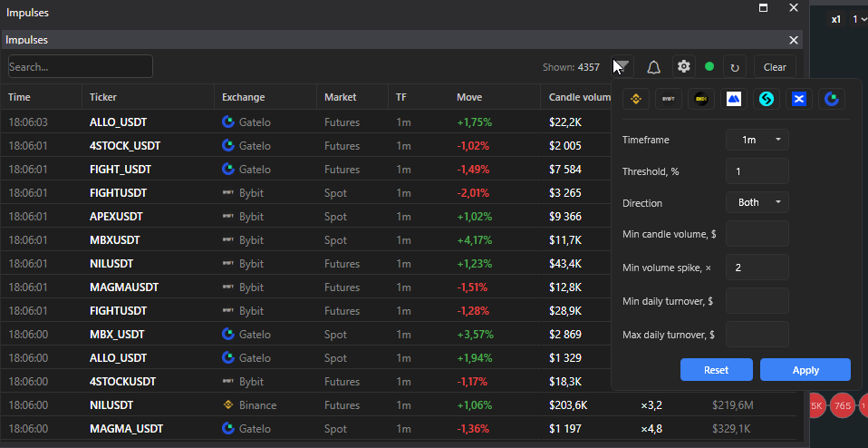Click the Min volume spike field
The height and width of the screenshot is (448, 868).
pos(757,268)
